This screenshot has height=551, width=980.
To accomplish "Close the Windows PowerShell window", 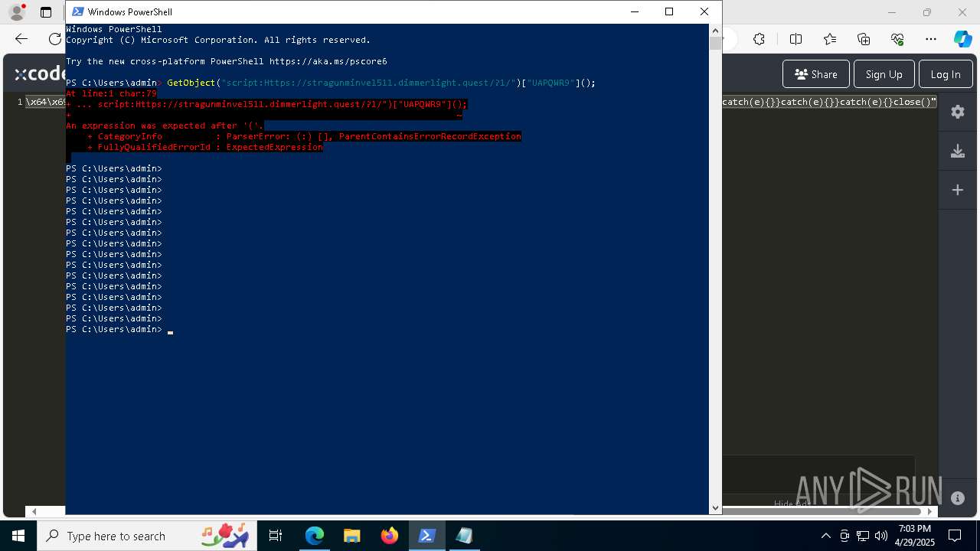I will click(x=704, y=11).
